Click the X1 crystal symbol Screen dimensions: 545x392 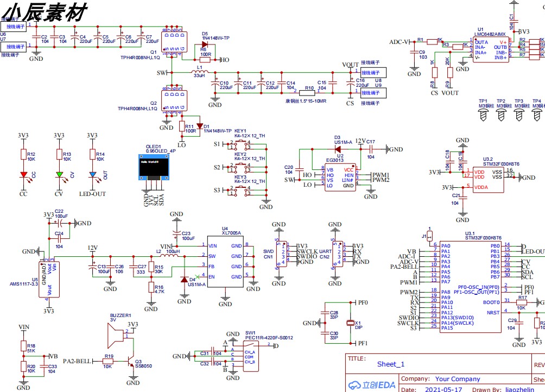[x=350, y=323]
